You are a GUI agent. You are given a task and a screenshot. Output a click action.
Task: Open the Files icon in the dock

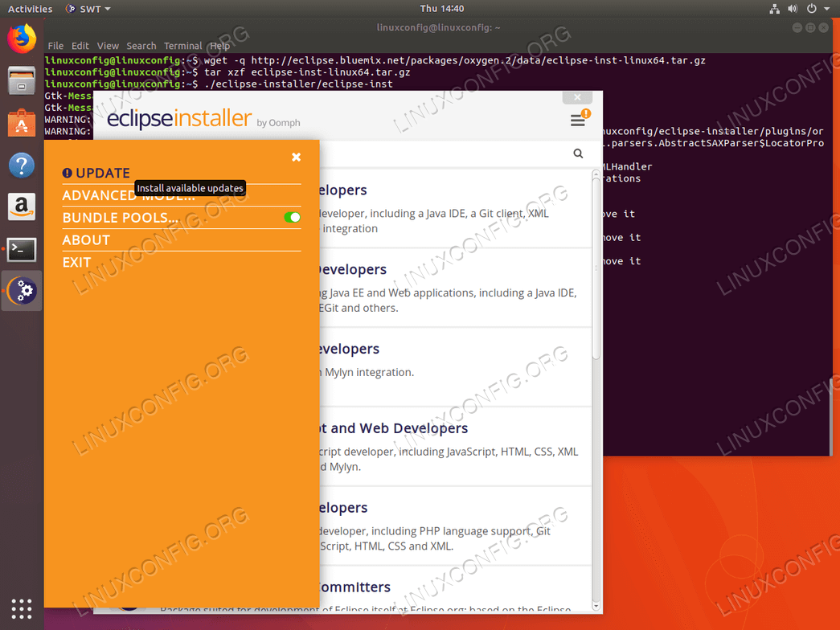click(x=21, y=80)
